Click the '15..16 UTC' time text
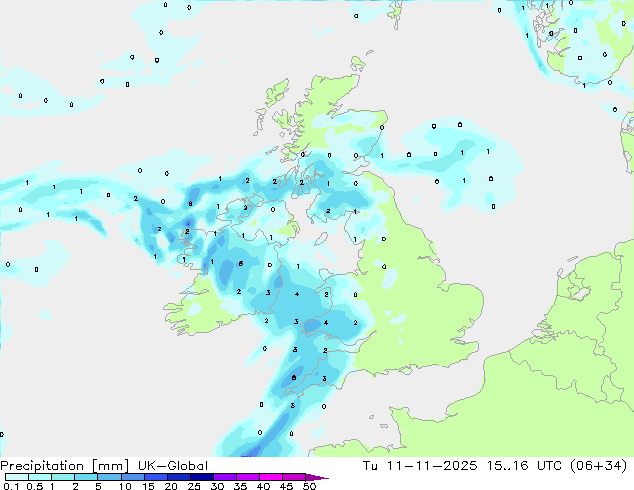 (x=524, y=466)
